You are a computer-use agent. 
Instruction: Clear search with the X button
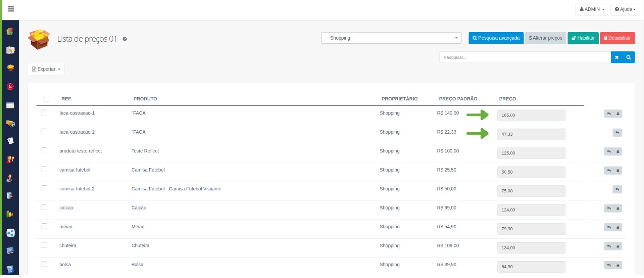pos(616,57)
